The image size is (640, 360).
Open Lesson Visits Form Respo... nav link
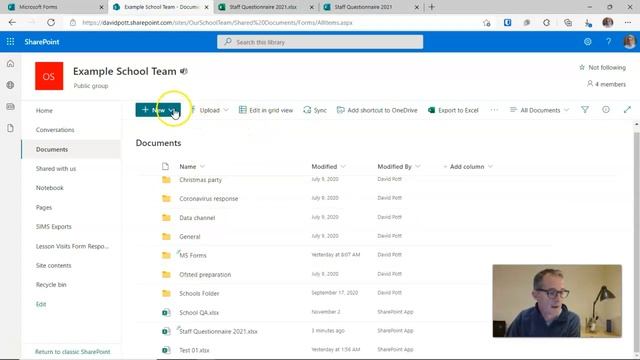point(72,246)
